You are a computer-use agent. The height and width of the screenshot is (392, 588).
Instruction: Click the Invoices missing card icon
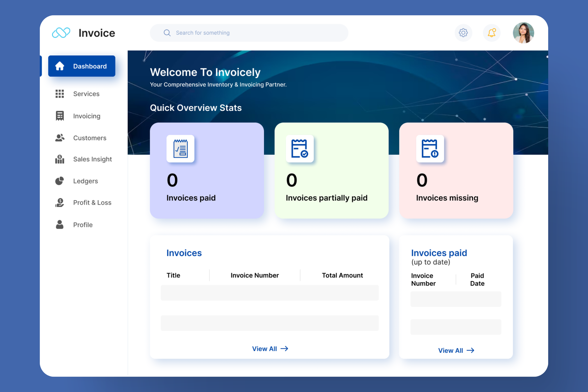pos(430,149)
